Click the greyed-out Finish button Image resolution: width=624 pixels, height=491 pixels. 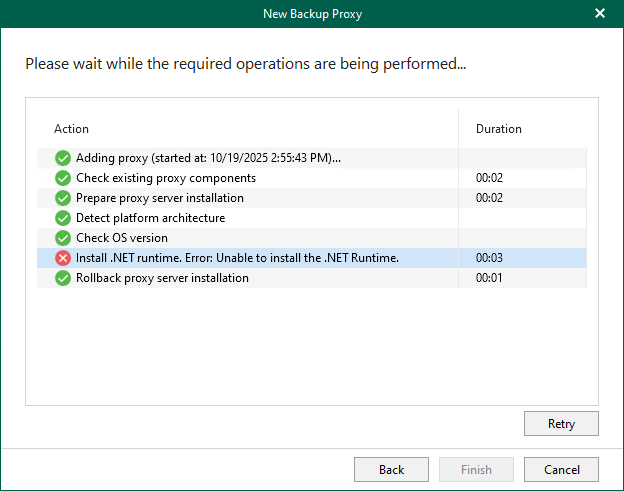(x=476, y=470)
